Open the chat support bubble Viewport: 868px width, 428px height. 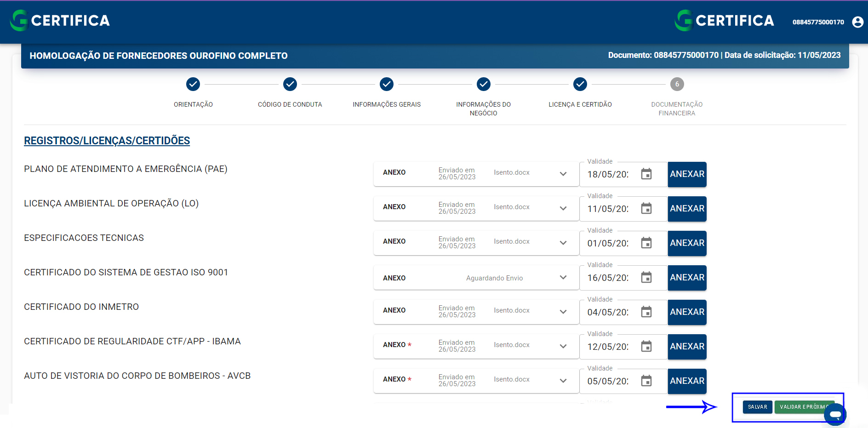[x=835, y=415]
